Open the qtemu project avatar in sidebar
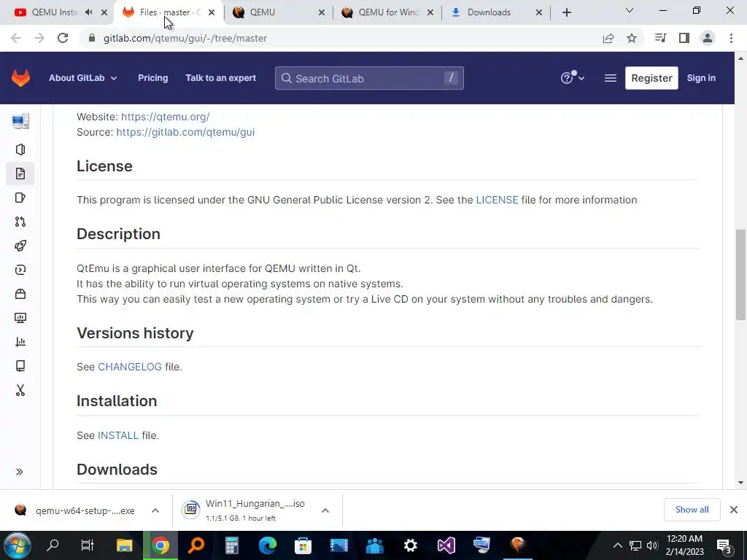The width and height of the screenshot is (747, 560). [20, 121]
